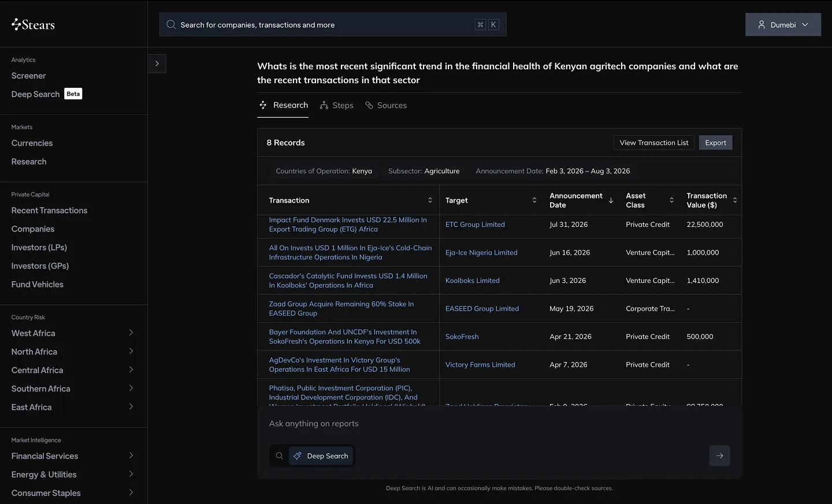
Task: Open EASEED Group Limited target link
Action: [482, 309]
